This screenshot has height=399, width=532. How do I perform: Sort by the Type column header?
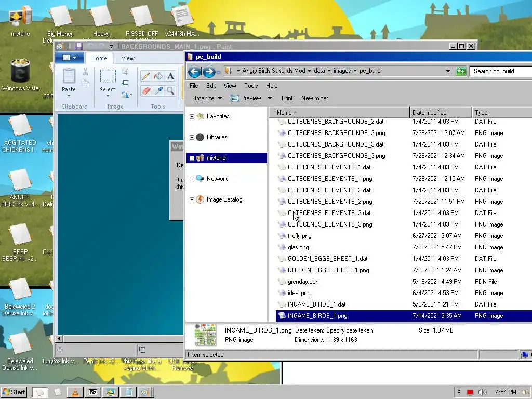click(x=502, y=113)
